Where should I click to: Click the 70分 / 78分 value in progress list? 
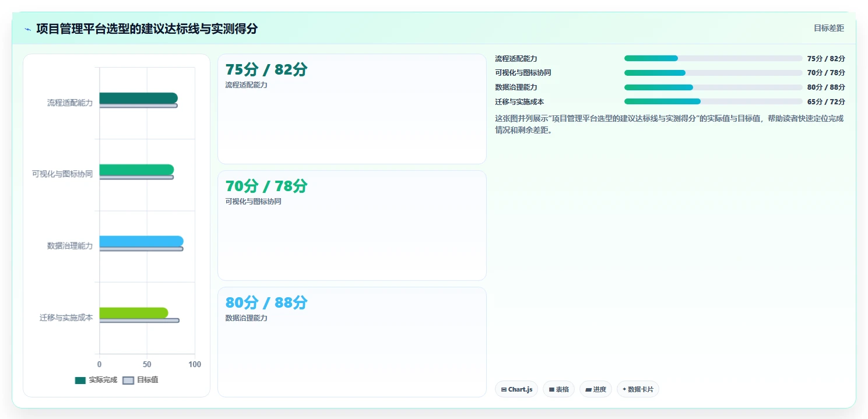(826, 73)
